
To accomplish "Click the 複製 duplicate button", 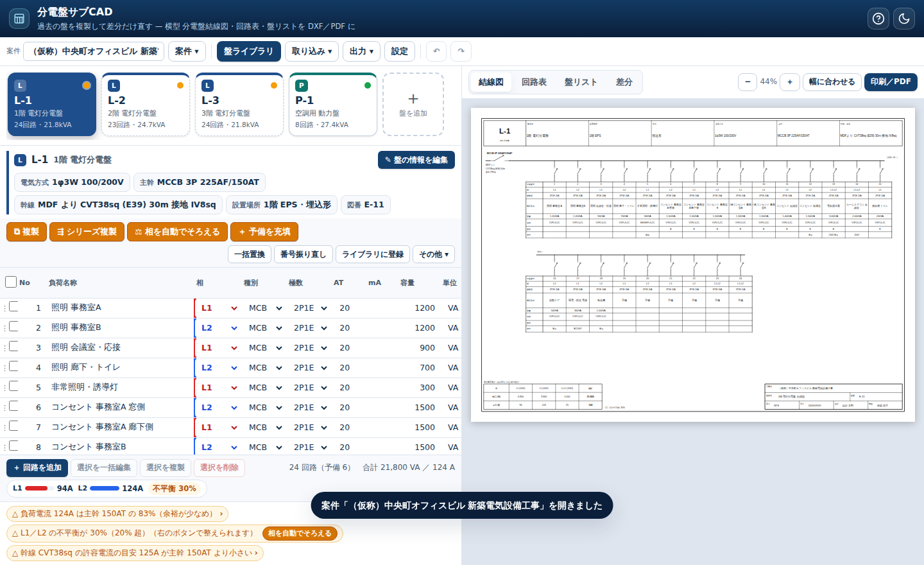I will pos(26,232).
